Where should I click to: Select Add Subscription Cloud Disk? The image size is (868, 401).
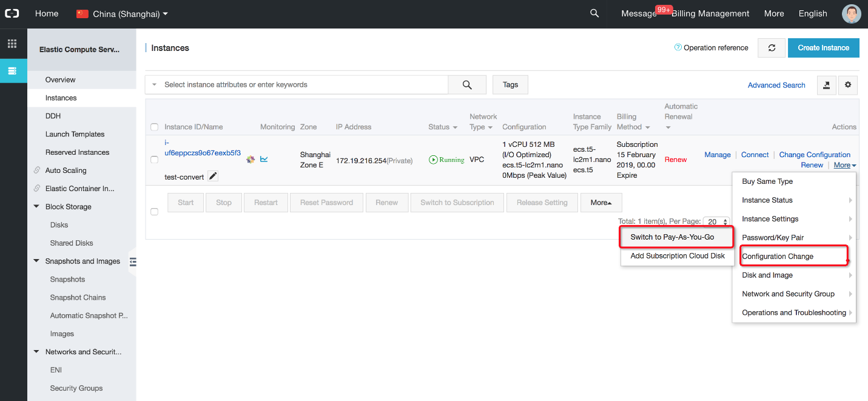click(678, 256)
